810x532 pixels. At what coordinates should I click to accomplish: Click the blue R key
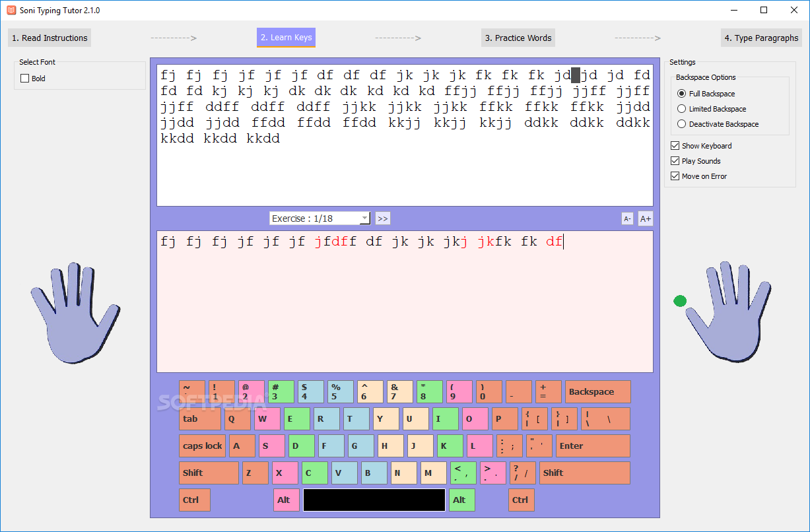coord(327,418)
